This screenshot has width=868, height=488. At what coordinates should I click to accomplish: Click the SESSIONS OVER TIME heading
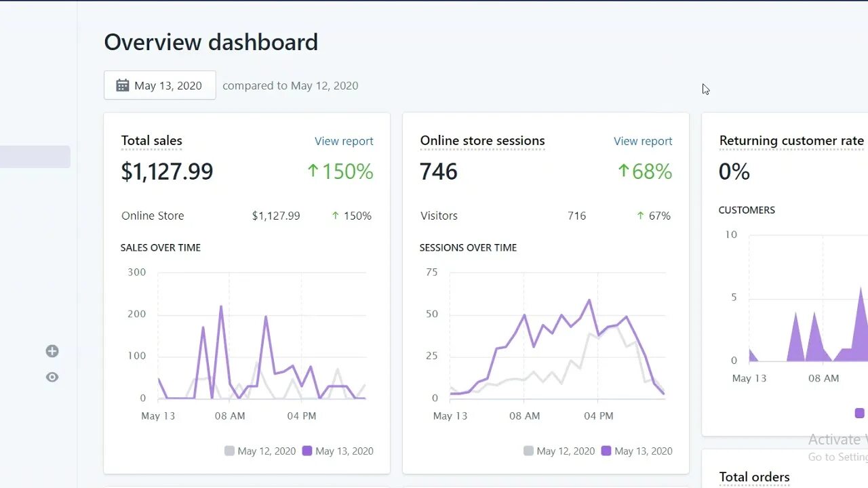(x=468, y=247)
